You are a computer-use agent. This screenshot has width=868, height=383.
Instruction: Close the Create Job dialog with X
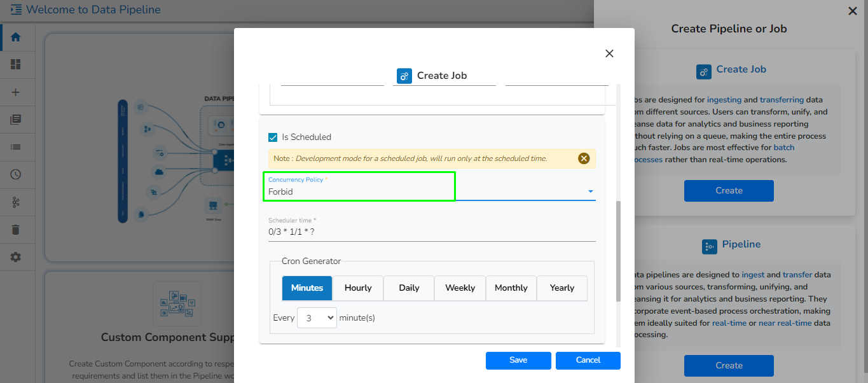[609, 53]
